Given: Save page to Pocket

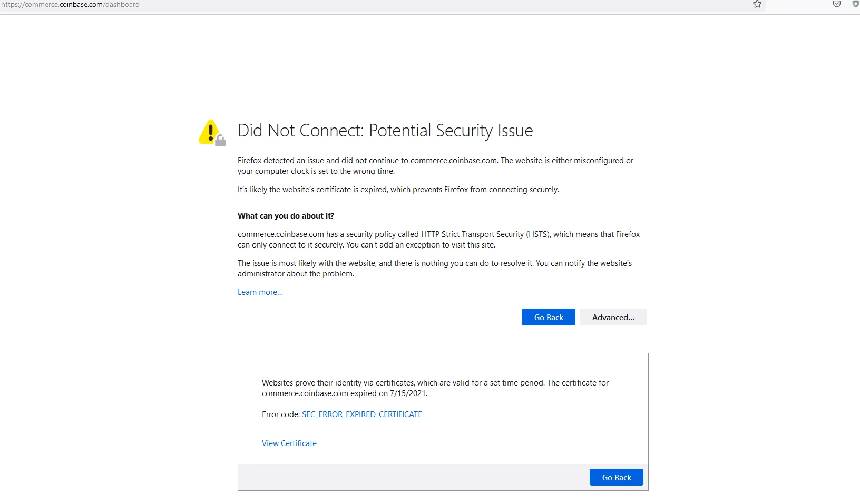Looking at the screenshot, I should [x=837, y=4].
